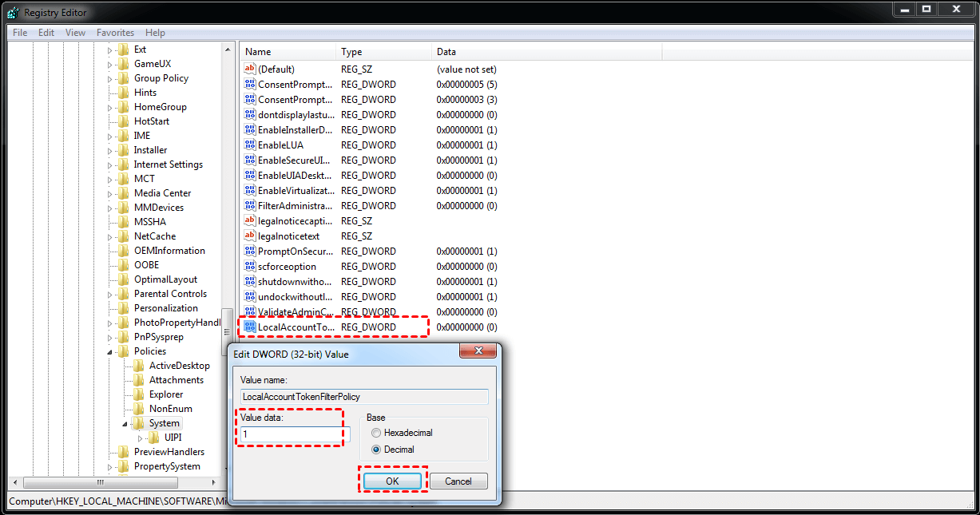980x515 pixels.
Task: Click the Group Policy folder icon
Action: (124, 78)
